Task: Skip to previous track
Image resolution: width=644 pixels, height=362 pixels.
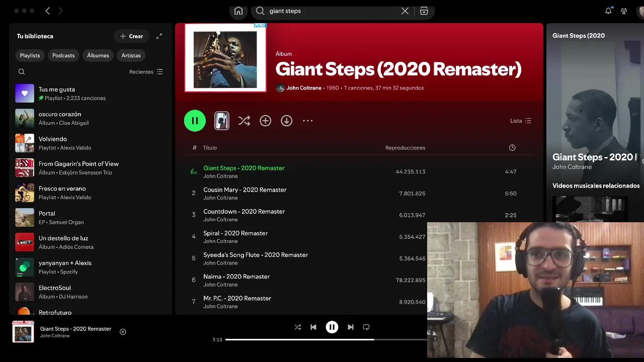Action: (313, 327)
